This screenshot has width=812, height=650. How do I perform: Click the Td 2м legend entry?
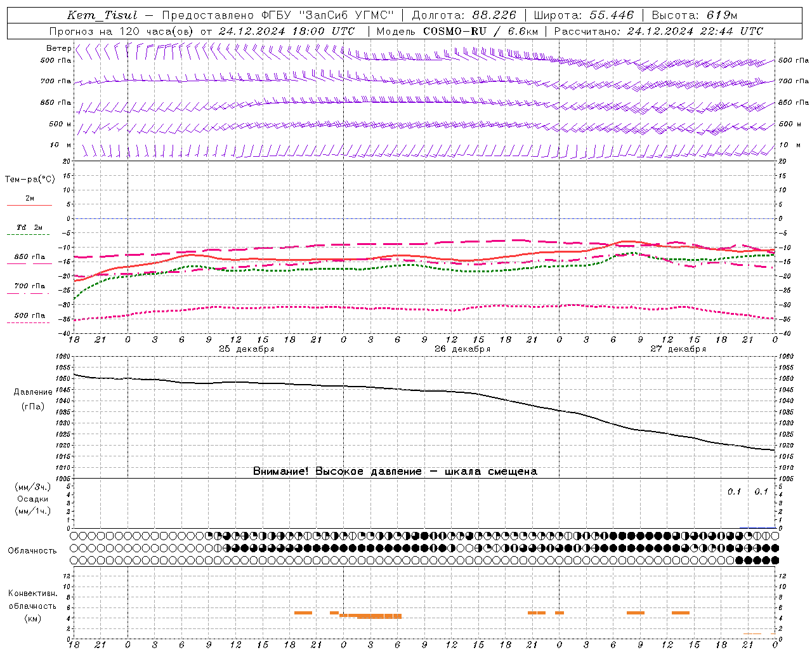click(29, 227)
